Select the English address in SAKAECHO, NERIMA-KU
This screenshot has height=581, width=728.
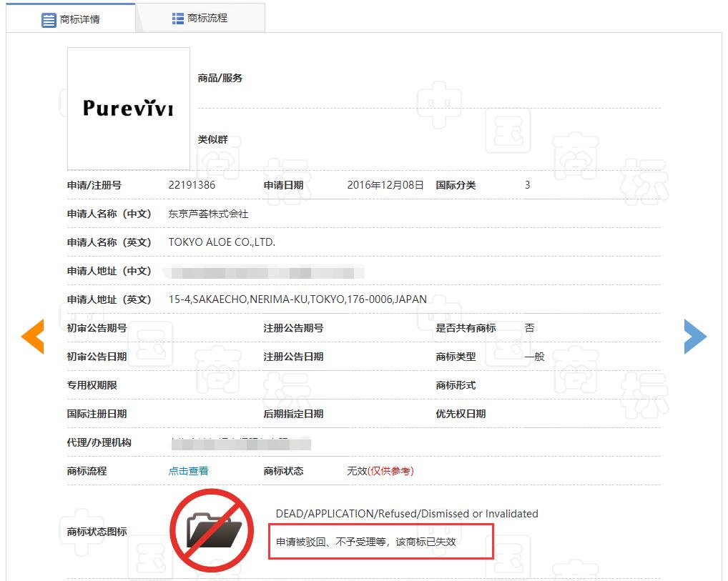[x=297, y=299]
